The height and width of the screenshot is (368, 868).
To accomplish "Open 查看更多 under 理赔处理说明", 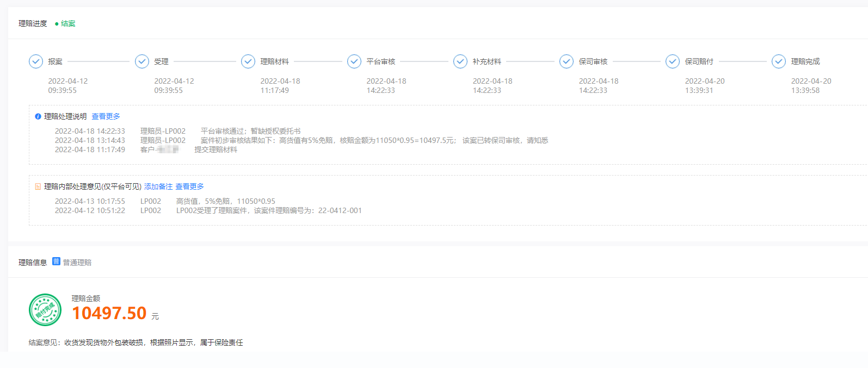I will tap(106, 116).
